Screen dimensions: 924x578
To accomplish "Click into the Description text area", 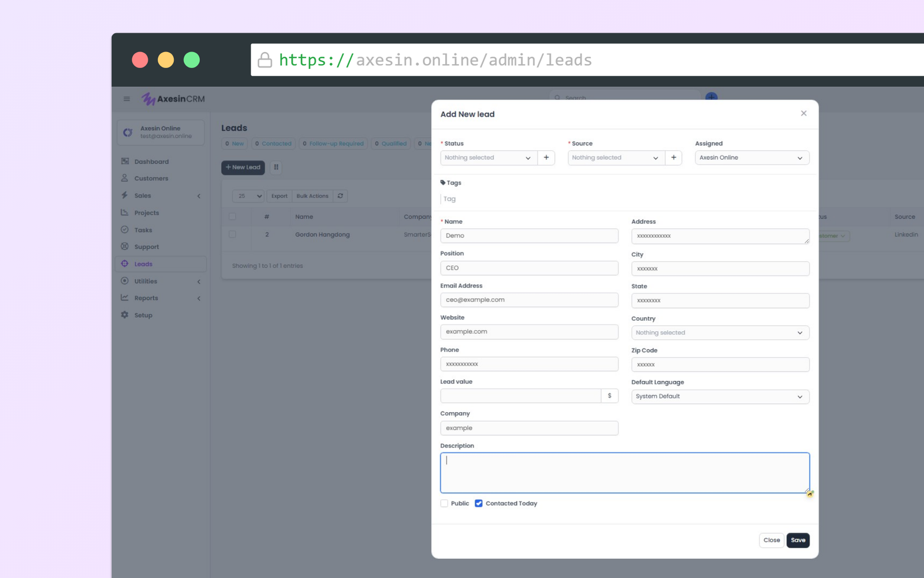I will (x=624, y=473).
